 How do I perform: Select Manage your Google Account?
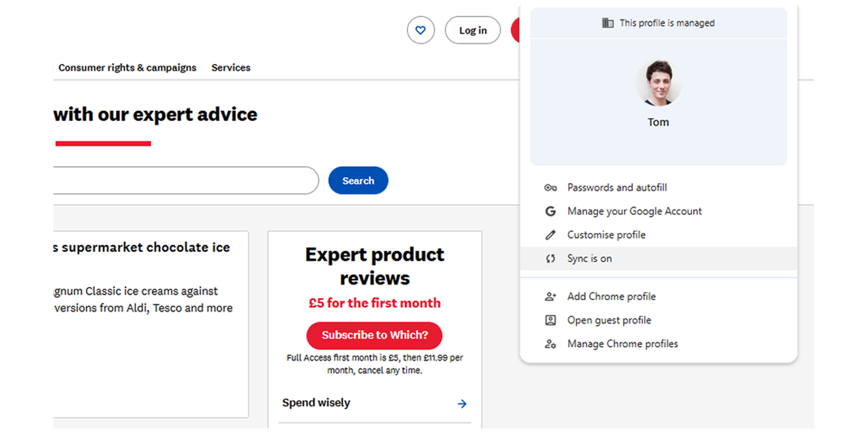[x=634, y=211]
